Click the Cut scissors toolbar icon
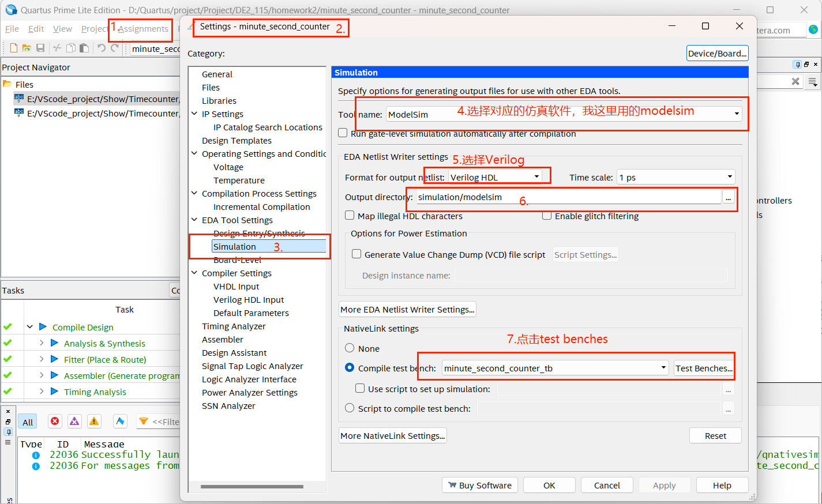This screenshot has height=504, width=822. coord(57,48)
